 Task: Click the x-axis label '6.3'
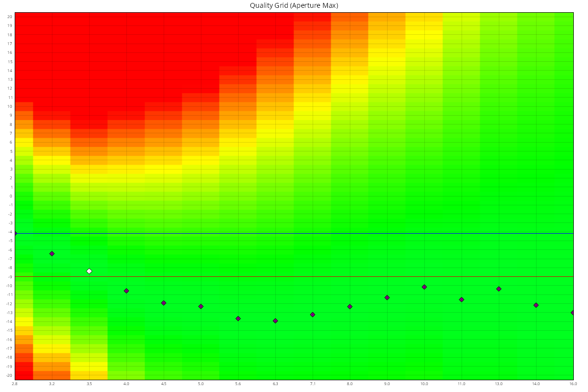click(x=275, y=384)
